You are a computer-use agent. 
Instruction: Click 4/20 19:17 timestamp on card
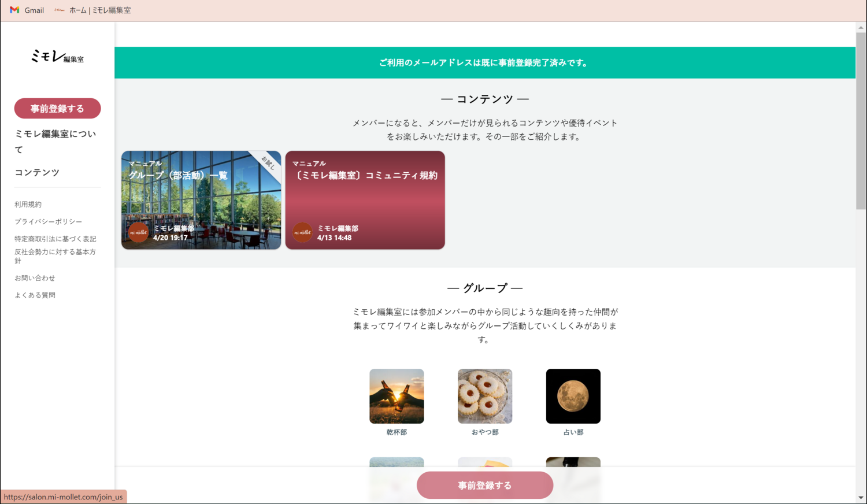(171, 238)
